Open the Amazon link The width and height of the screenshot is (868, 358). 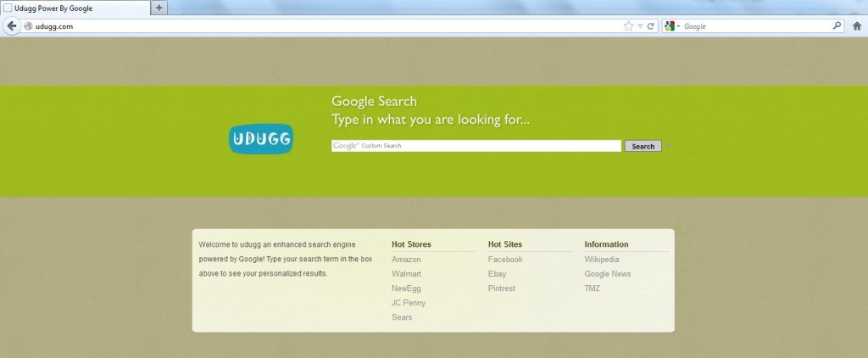(x=406, y=260)
